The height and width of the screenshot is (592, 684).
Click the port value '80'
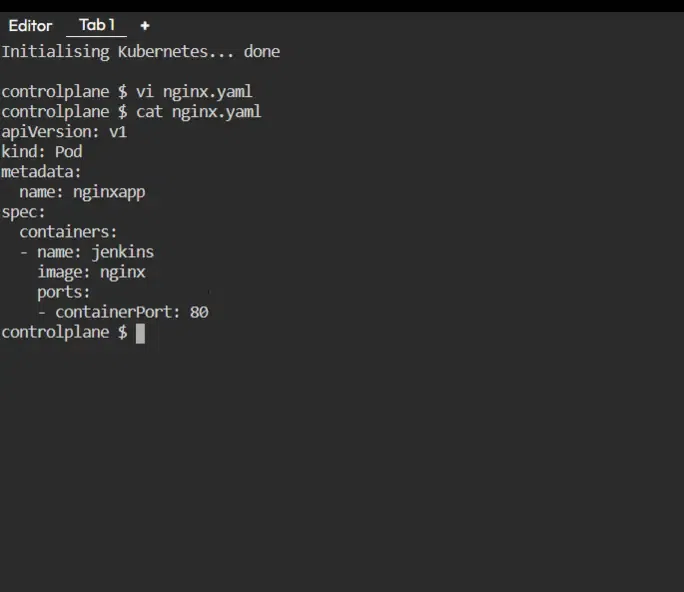pyautogui.click(x=199, y=312)
